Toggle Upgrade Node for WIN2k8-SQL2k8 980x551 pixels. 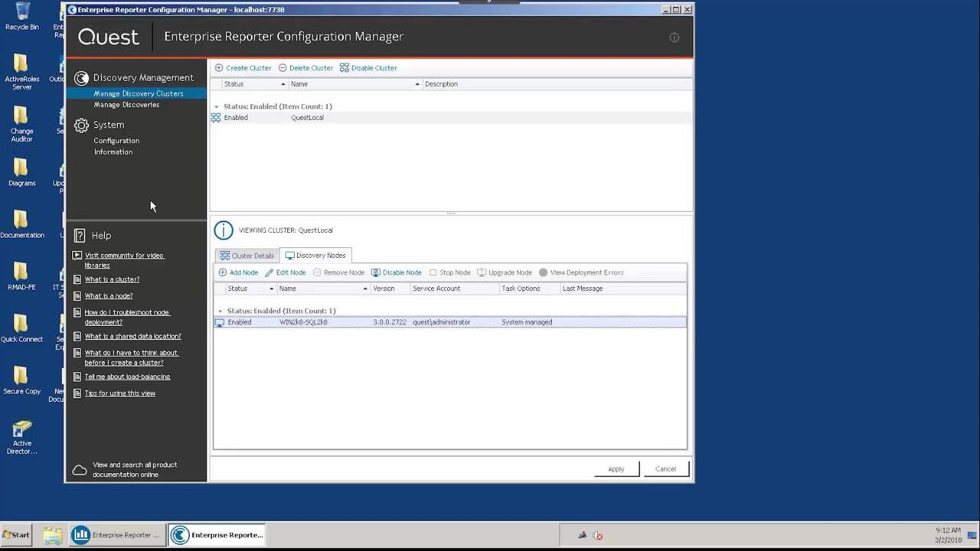[482, 272]
